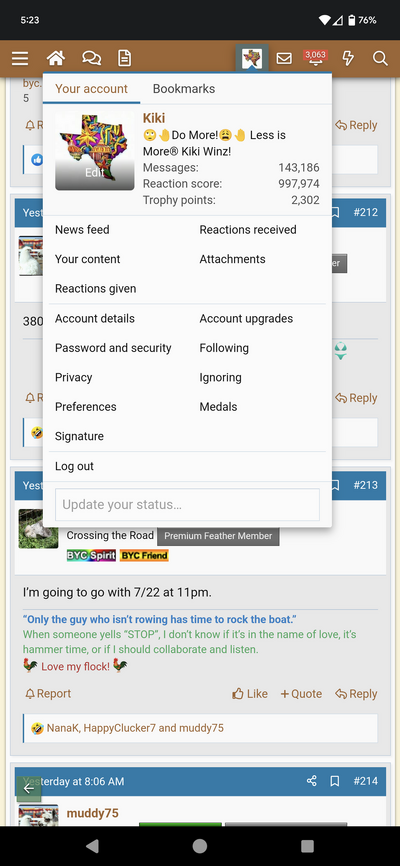The height and width of the screenshot is (866, 400).
Task: Open the inbox envelope icon
Action: pos(284,58)
